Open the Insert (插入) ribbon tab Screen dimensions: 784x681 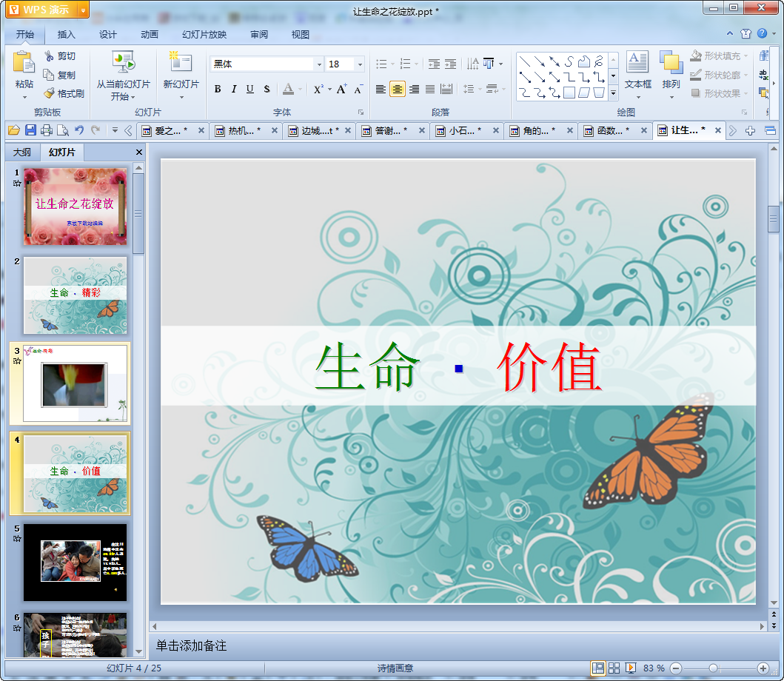pos(67,34)
